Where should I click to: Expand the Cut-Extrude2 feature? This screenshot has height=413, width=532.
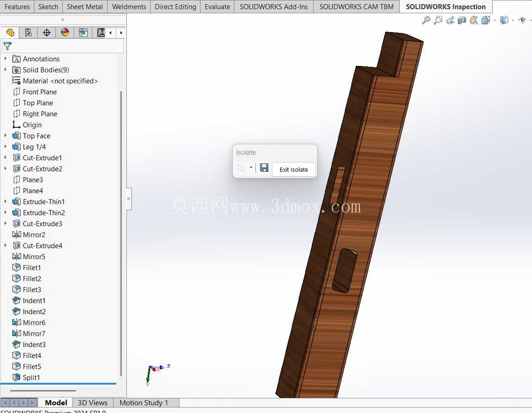click(5, 168)
